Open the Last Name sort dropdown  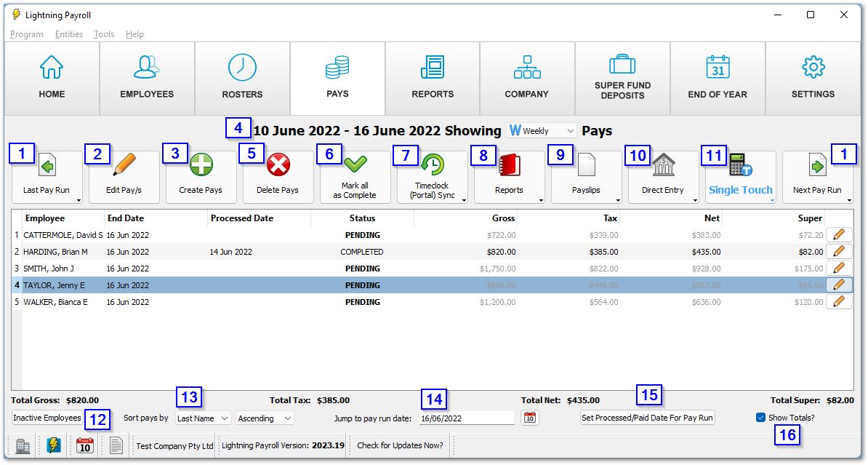tap(203, 418)
